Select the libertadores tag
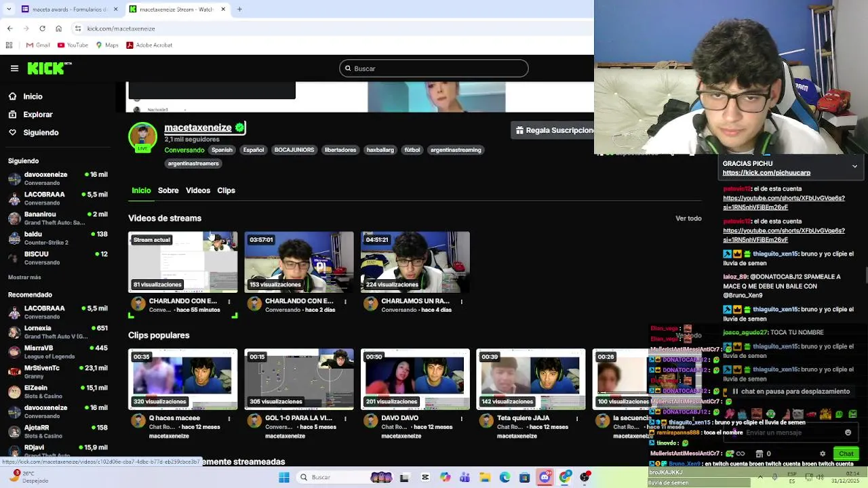Screen dimensions: 868x488 pyautogui.click(x=340, y=150)
